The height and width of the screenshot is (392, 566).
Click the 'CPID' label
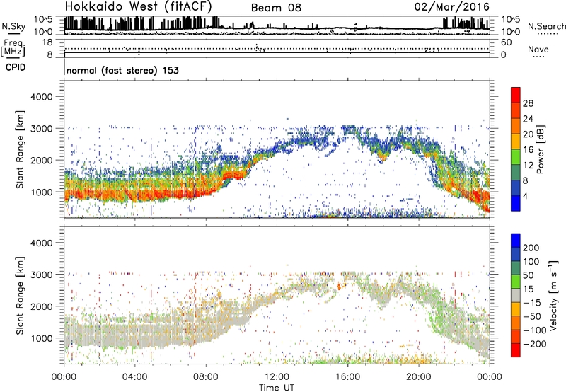(x=16, y=67)
